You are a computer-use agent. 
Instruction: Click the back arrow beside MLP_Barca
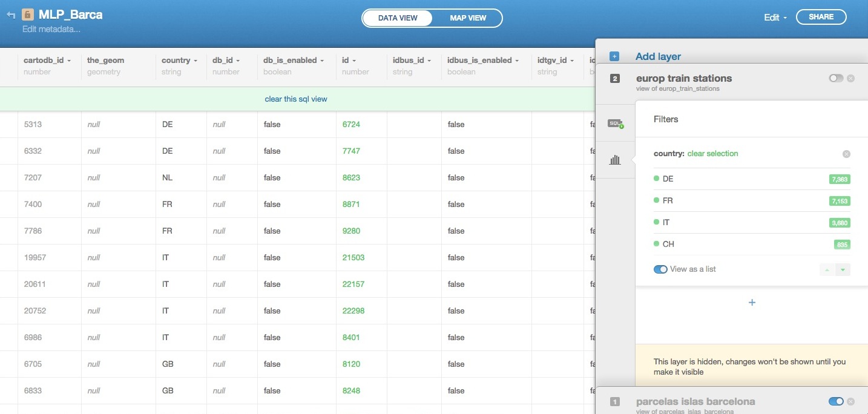coord(11,15)
